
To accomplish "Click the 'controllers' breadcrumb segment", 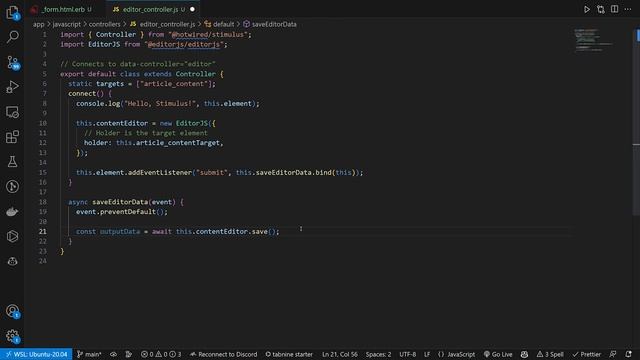I will pos(104,24).
